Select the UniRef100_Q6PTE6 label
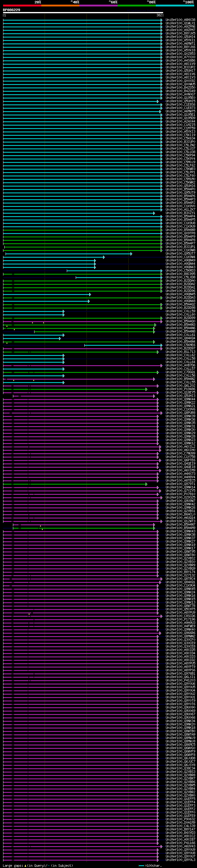The image size is (197, 868). coord(180,460)
